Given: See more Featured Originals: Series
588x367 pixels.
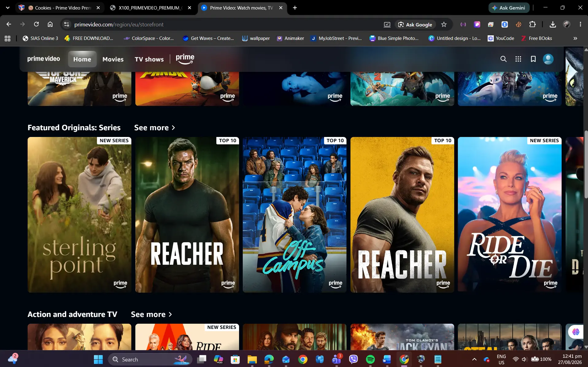Looking at the screenshot, I should click(155, 127).
